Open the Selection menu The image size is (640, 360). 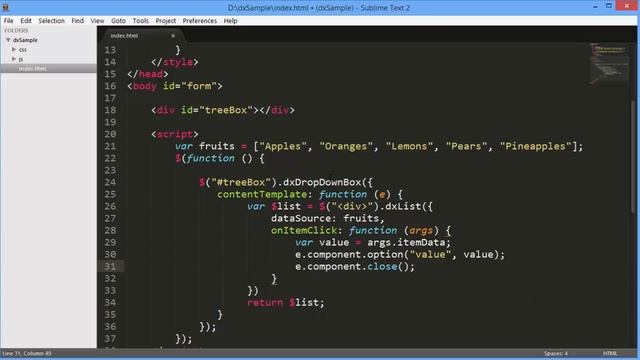(51, 21)
